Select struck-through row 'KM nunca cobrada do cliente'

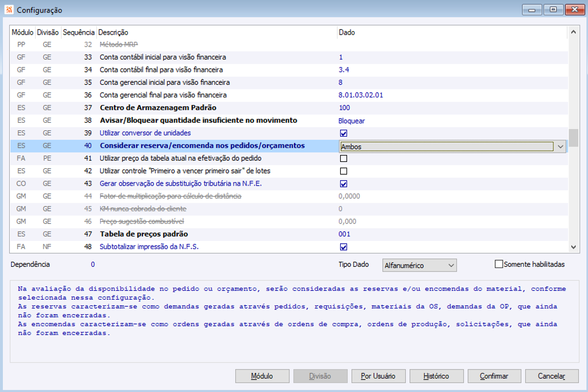(289, 209)
